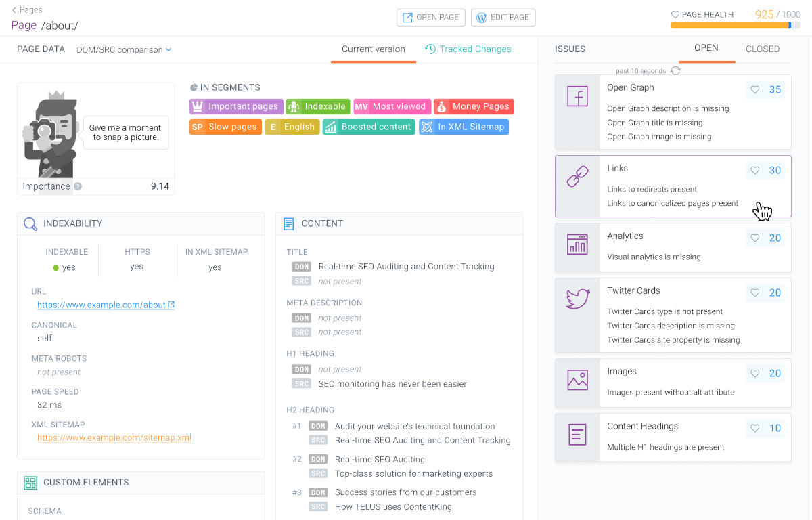This screenshot has width=812, height=520.
Task: Click the Page Health heart icon
Action: pos(675,14)
